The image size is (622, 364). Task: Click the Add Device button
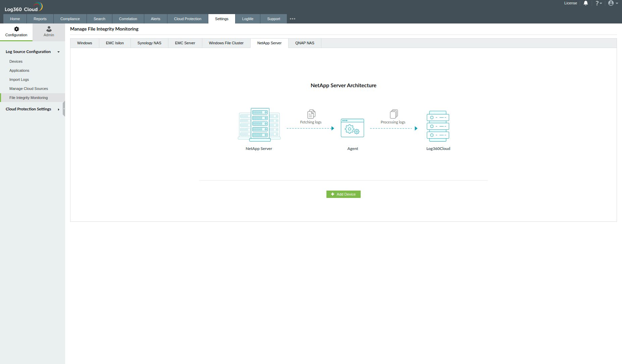coord(343,194)
